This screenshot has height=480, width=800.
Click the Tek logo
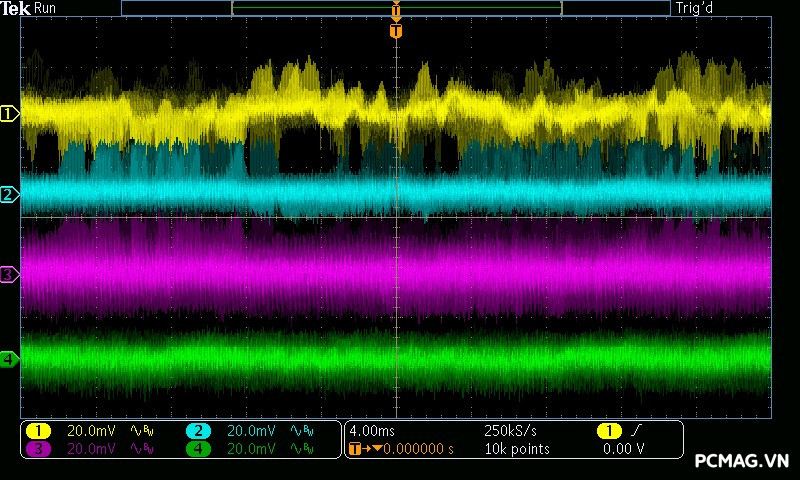point(16,9)
